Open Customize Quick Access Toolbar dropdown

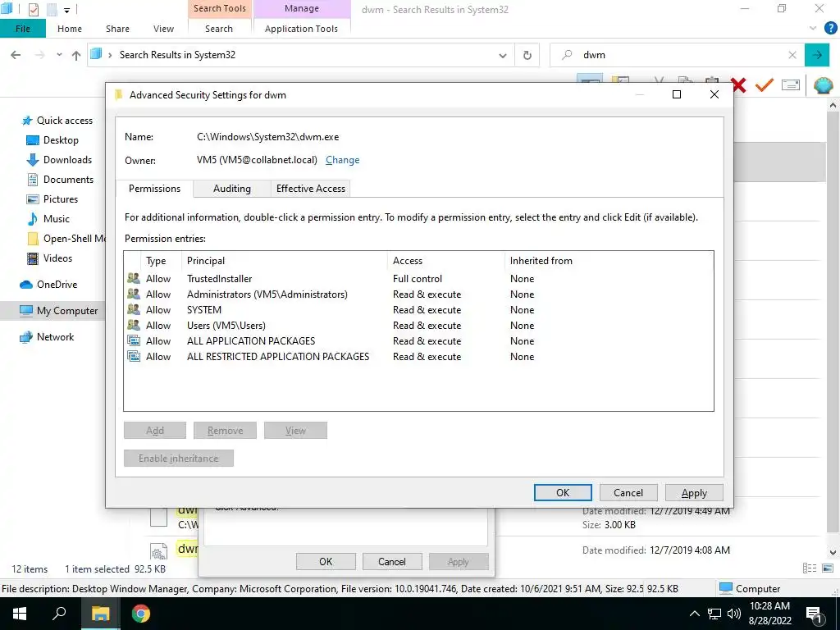[x=67, y=10]
